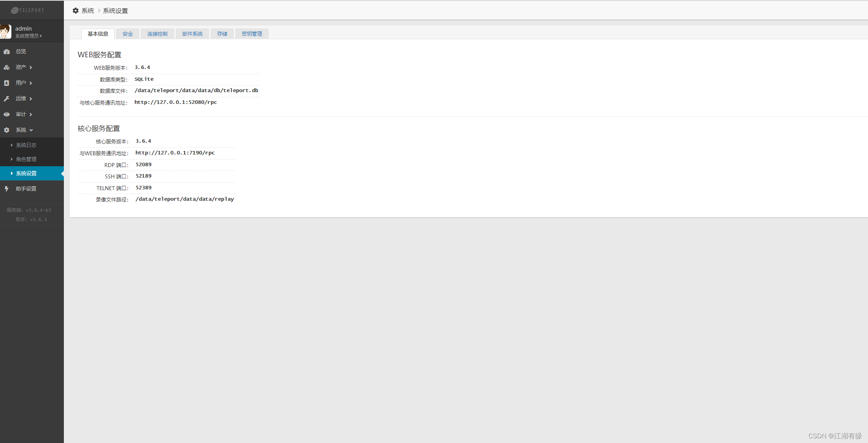Click the Teleport logo in sidebar header
The width and height of the screenshot is (868, 443).
[x=27, y=10]
